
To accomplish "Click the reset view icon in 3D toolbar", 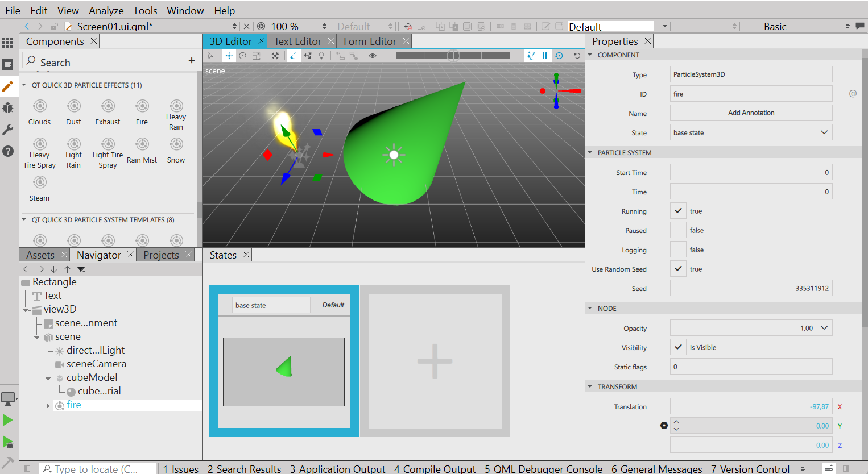I will click(577, 56).
